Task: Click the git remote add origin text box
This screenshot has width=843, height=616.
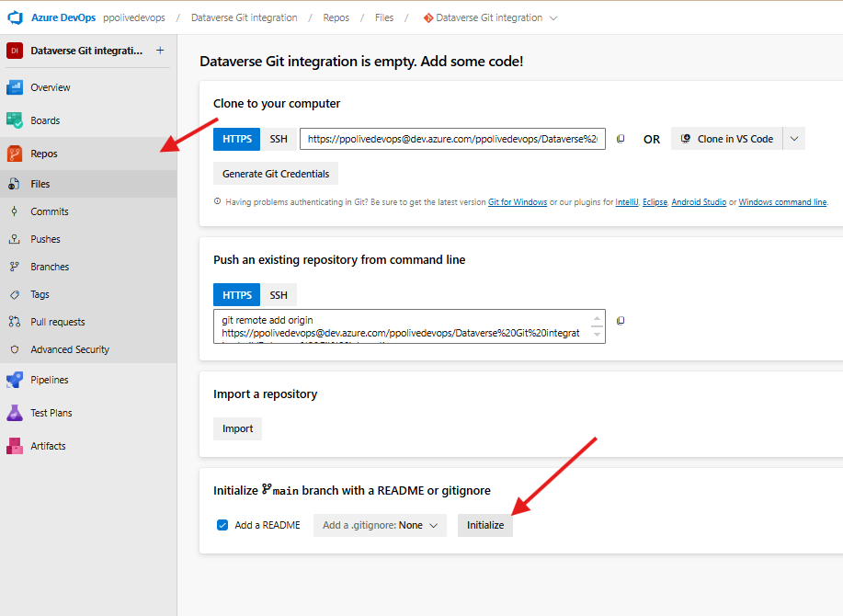Action: tap(410, 326)
